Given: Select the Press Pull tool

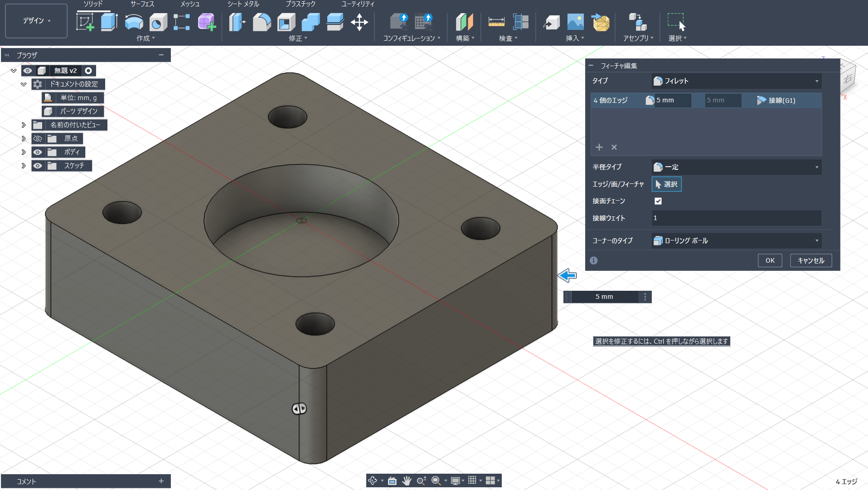Looking at the screenshot, I should pos(237,22).
